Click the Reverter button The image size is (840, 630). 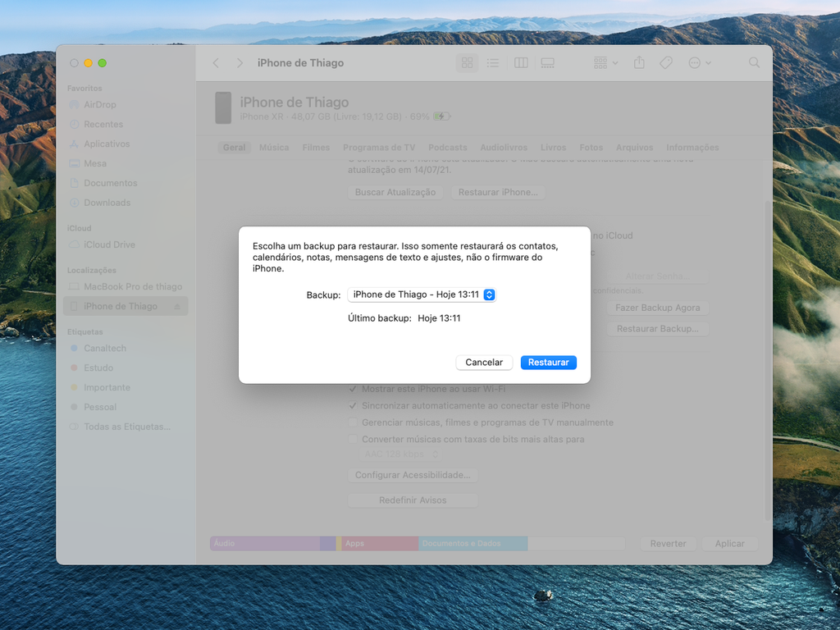pos(668,544)
